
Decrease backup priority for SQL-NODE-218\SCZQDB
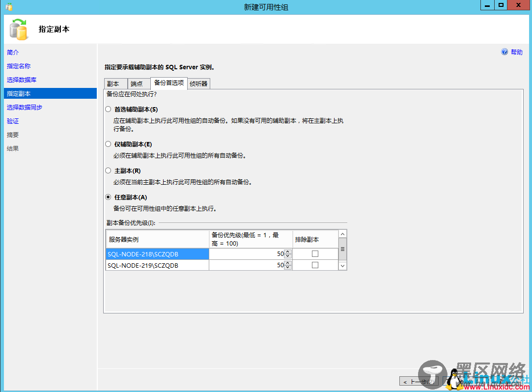(288, 256)
